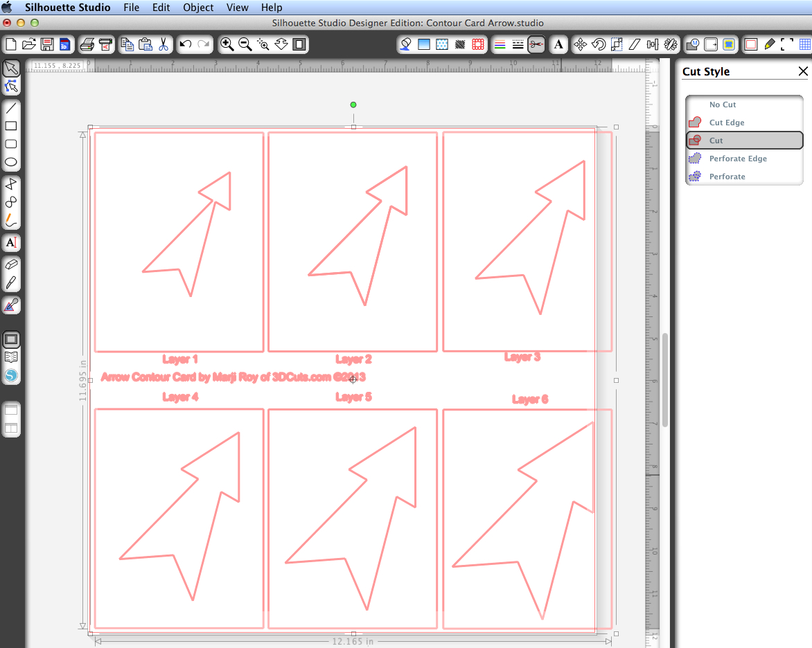The image size is (812, 648).
Task: Switch to Design view in left toolbar
Action: pos(11,339)
